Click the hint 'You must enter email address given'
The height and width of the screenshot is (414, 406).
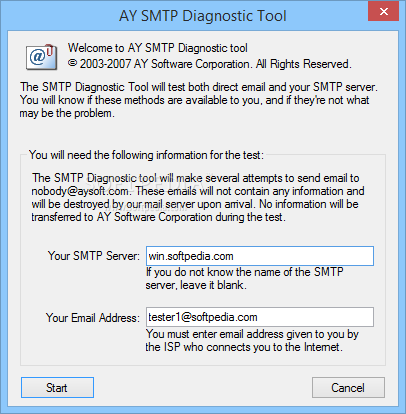[x=252, y=340]
